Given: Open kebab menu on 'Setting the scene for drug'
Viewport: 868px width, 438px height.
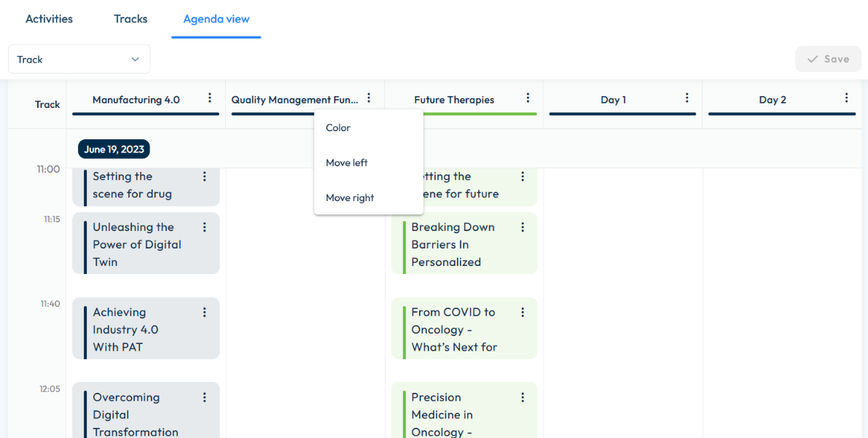Looking at the screenshot, I should pos(205,176).
